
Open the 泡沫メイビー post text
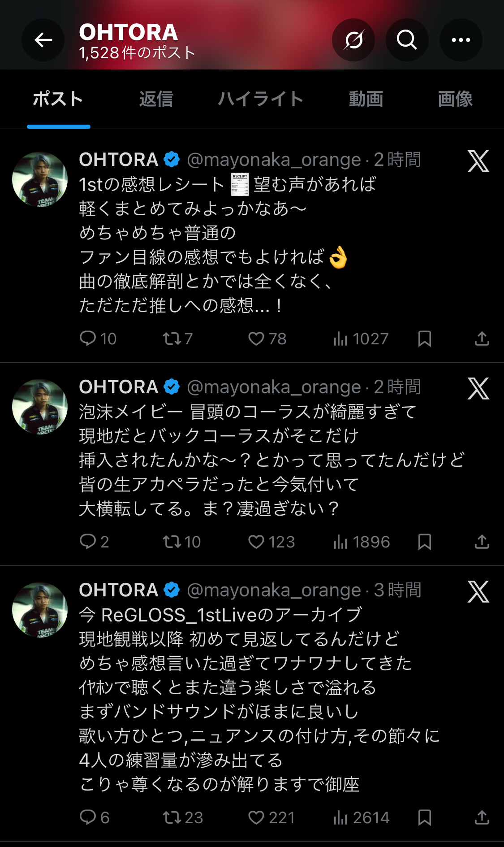coord(269,460)
